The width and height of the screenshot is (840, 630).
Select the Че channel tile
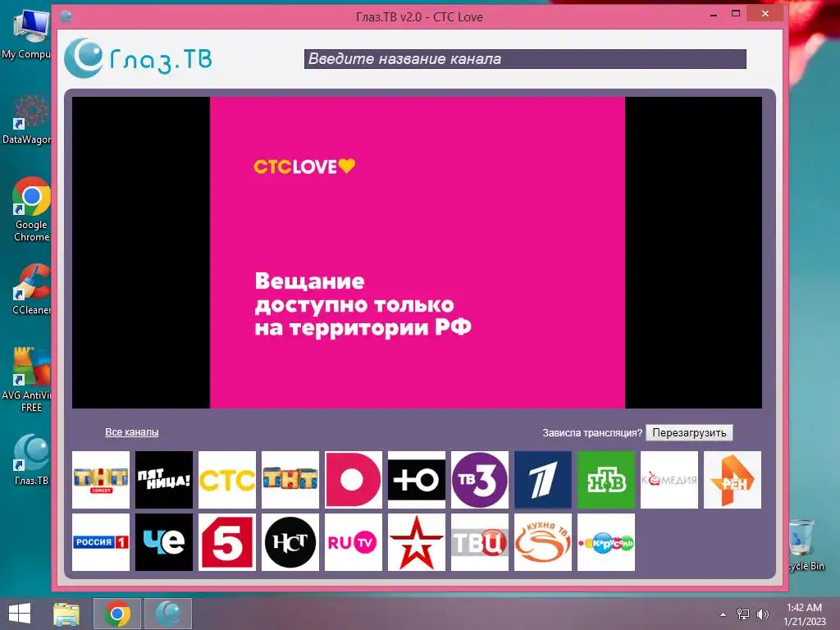coord(164,542)
